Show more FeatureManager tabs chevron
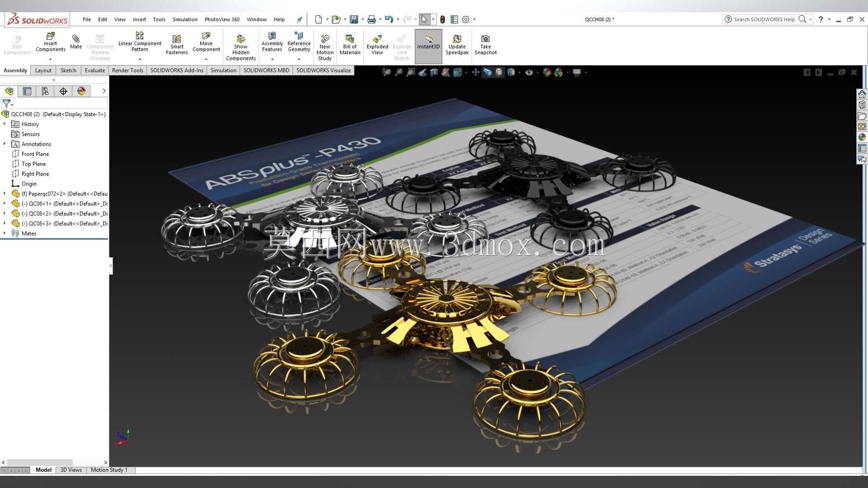 pyautogui.click(x=104, y=91)
